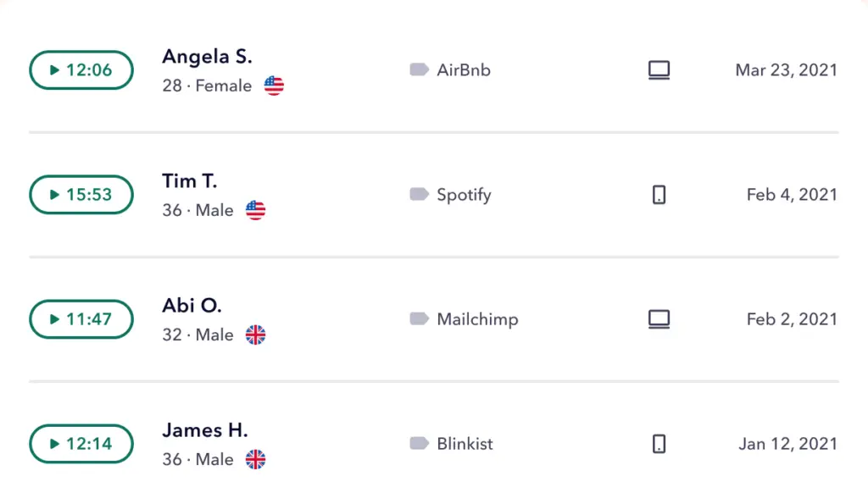Click the tag icon next to Spotify
This screenshot has height=487, width=868.
(419, 195)
